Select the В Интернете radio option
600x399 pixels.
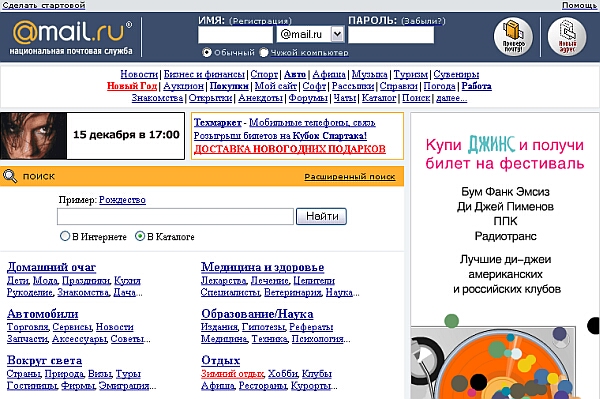65,236
